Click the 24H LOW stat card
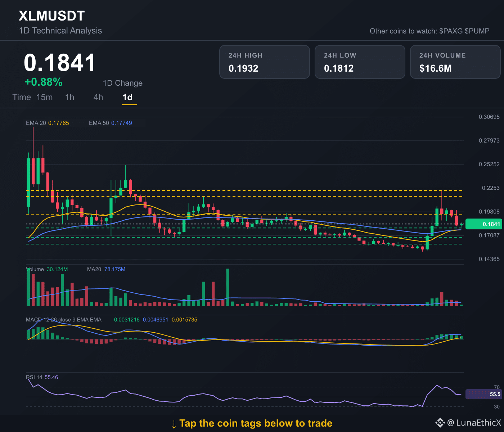This screenshot has width=504, height=432. point(360,62)
